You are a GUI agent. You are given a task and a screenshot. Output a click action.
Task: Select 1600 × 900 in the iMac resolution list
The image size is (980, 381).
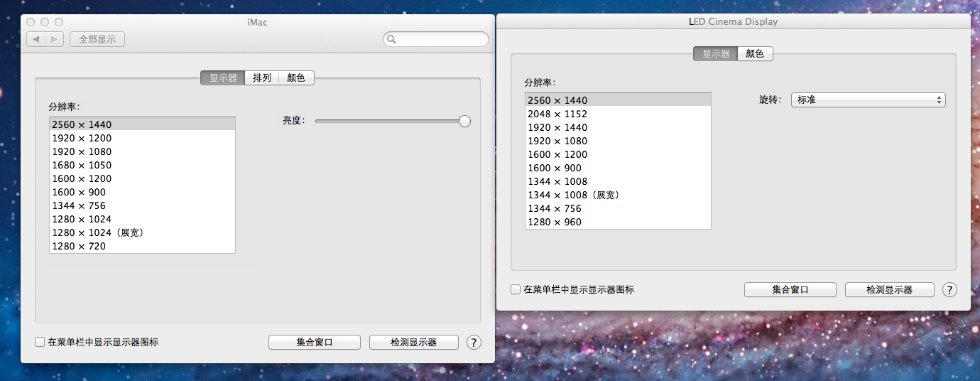click(x=142, y=192)
